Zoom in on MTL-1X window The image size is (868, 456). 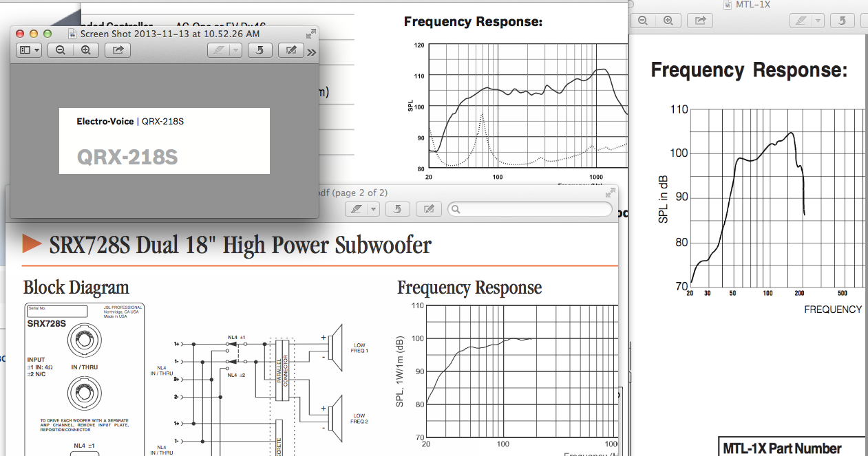pos(668,21)
